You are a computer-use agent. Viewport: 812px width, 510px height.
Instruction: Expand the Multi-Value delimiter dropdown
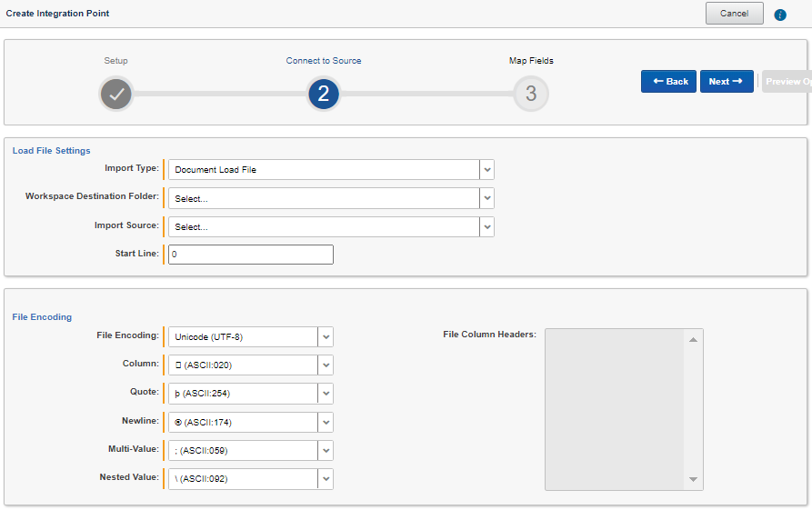point(251,451)
